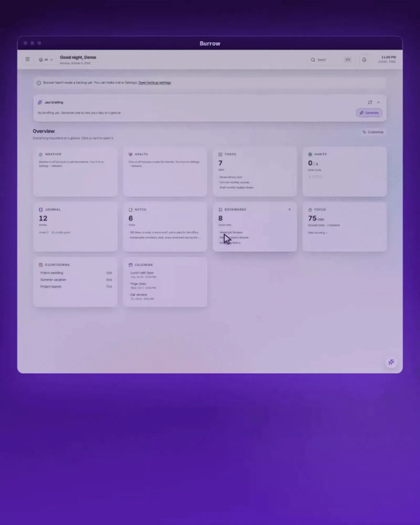Click the Todos count '7'
This screenshot has width=420, height=525.
click(x=220, y=163)
